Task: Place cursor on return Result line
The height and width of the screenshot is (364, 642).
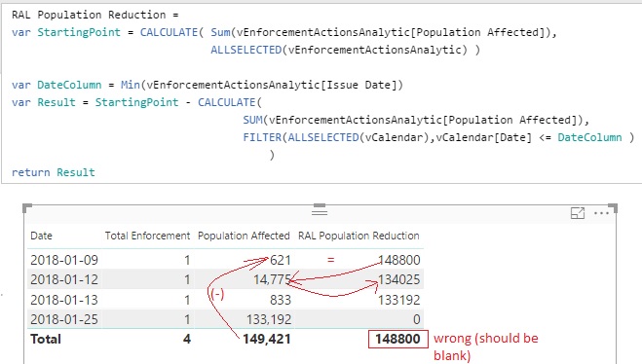Action: 54,172
